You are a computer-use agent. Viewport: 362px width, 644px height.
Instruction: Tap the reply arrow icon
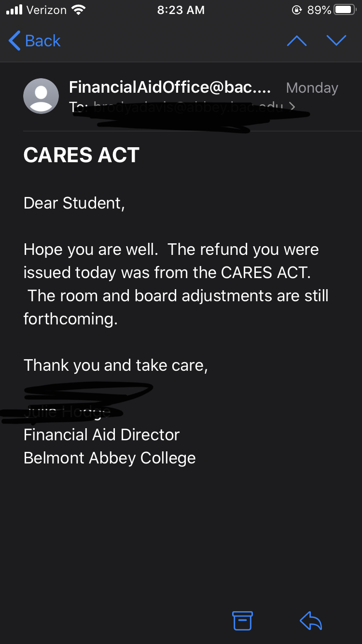tap(310, 620)
